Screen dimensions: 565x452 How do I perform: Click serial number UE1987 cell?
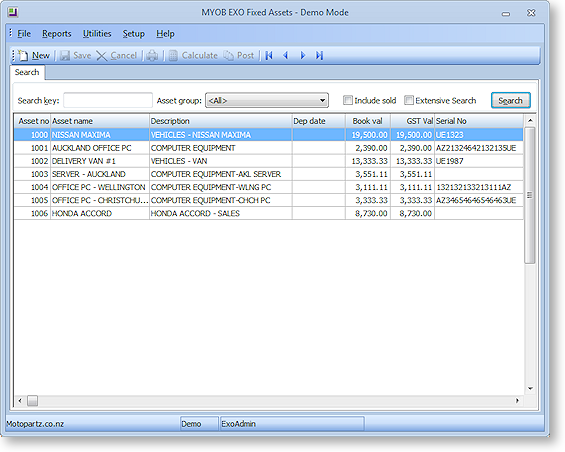(x=479, y=161)
